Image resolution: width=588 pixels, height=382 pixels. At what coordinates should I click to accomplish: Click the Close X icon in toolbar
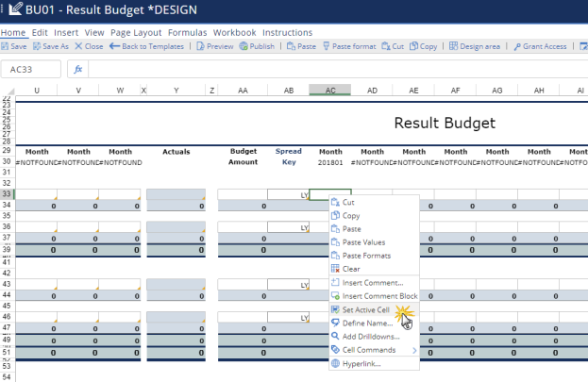(78, 46)
